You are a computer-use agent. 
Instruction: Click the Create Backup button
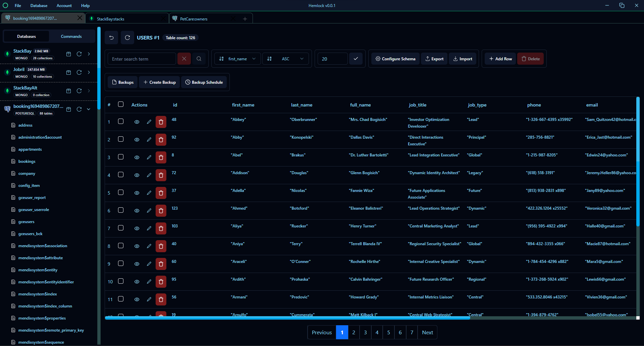160,82
